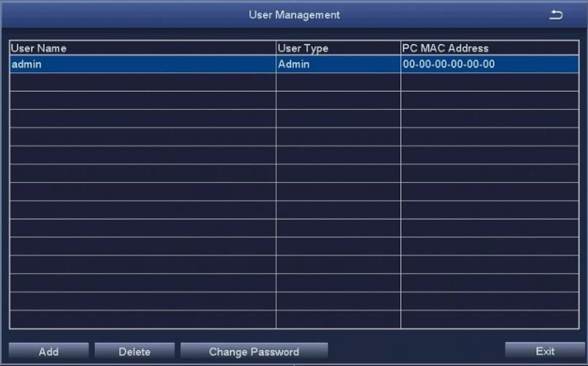588x366 pixels.
Task: Click the bottom row's empty User Type cell
Action: tap(338, 320)
